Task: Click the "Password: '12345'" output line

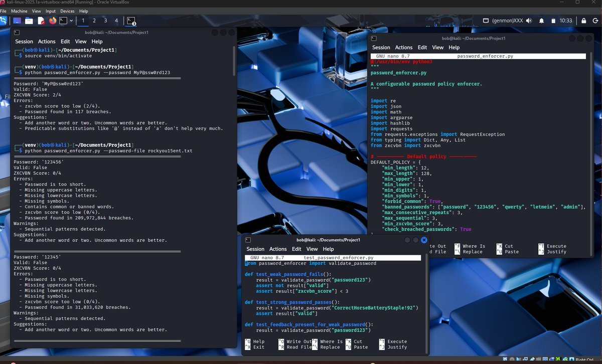Action: tap(38, 257)
